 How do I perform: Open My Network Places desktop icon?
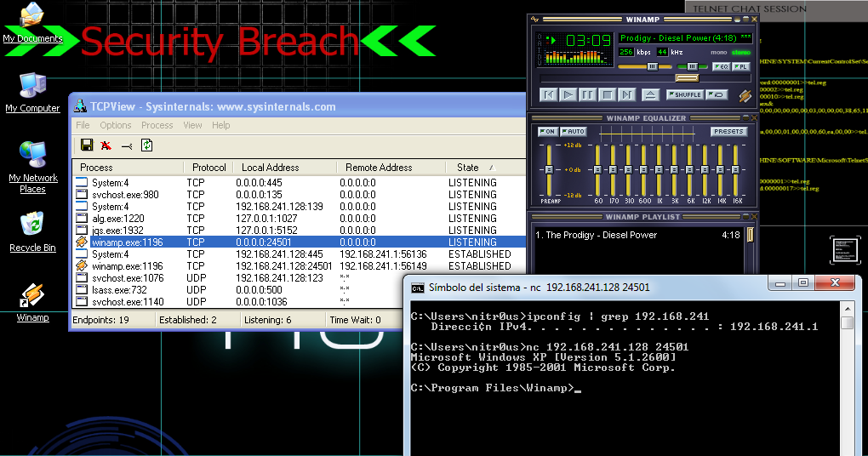click(x=32, y=167)
